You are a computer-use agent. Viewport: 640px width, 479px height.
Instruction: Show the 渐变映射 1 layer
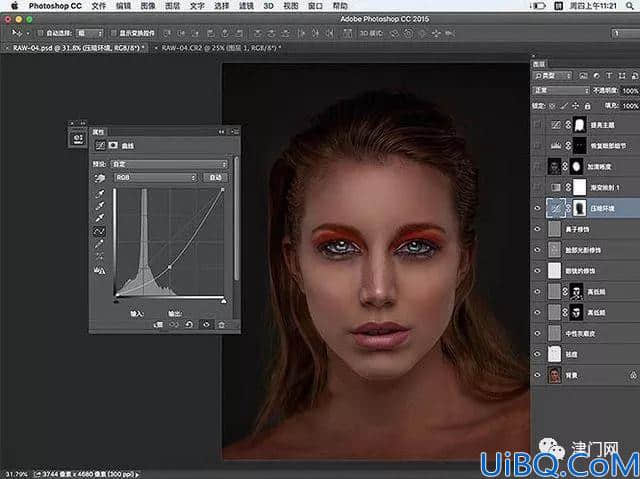pyautogui.click(x=538, y=187)
